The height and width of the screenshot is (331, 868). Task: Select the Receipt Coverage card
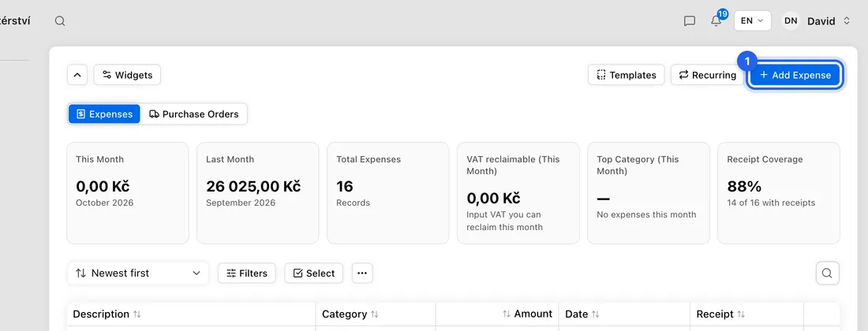click(778, 193)
